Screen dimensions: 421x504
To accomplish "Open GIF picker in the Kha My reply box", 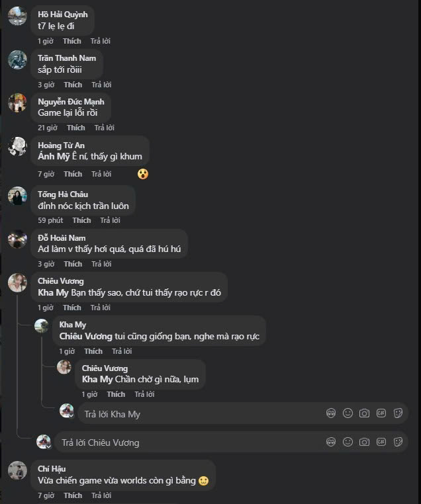I will (381, 413).
